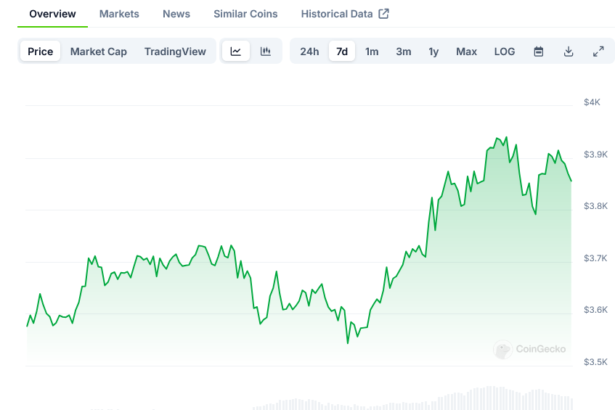Open the News tab

(176, 14)
